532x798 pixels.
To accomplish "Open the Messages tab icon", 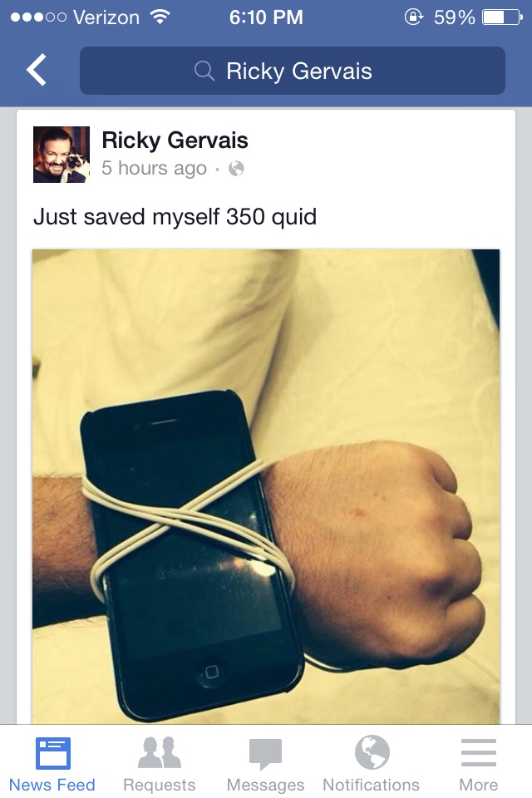I will tap(265, 753).
